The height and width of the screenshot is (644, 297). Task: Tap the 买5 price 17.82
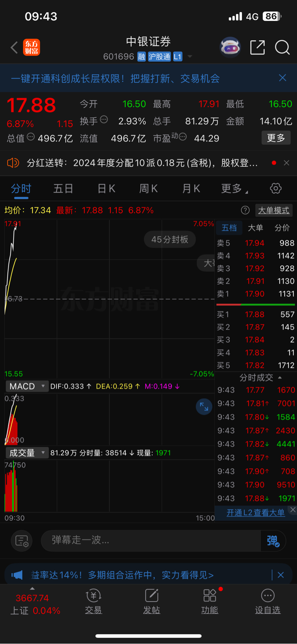point(255,365)
